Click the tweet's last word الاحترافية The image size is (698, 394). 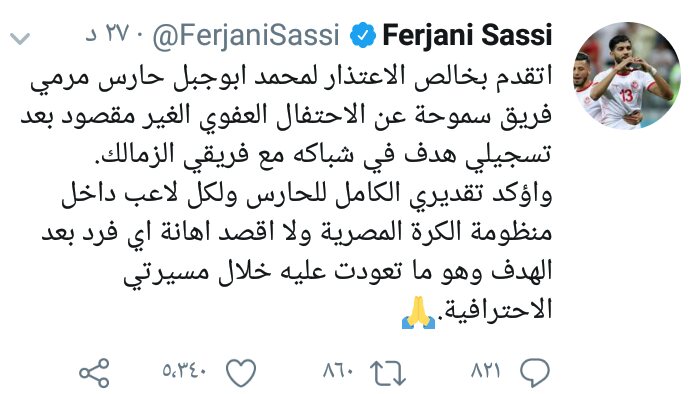[x=495, y=309]
